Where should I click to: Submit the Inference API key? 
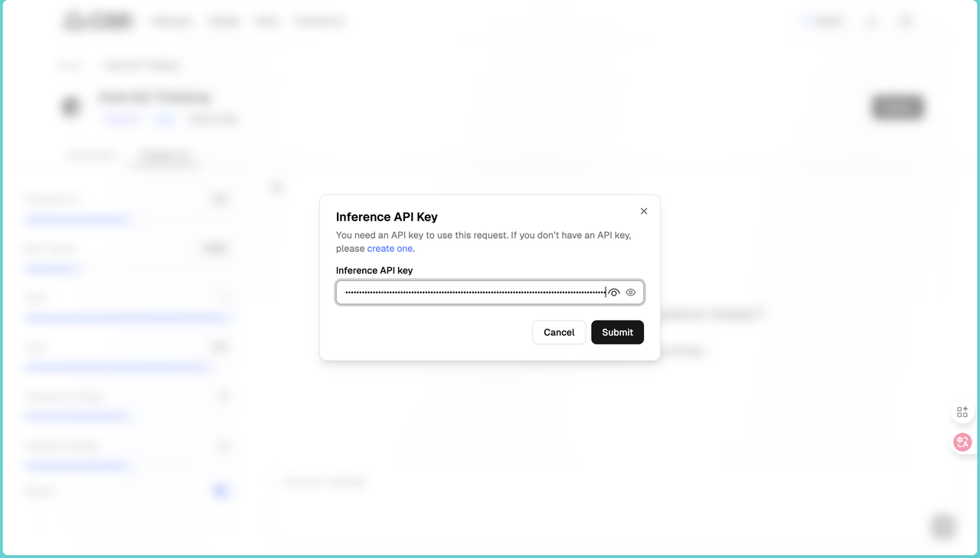pyautogui.click(x=617, y=332)
